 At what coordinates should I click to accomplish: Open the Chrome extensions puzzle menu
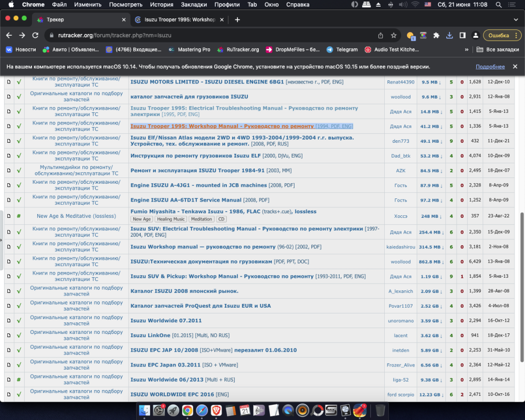point(436,35)
